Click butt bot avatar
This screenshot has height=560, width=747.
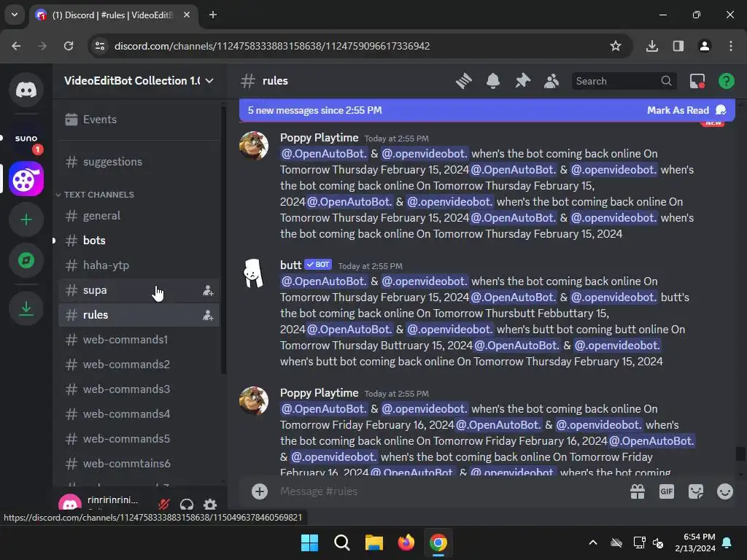(x=254, y=273)
